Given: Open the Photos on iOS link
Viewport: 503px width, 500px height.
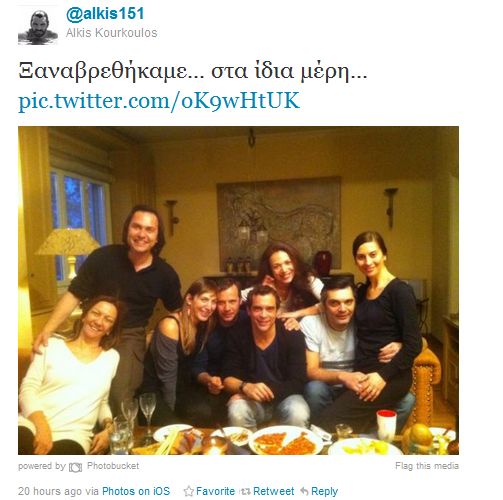Looking at the screenshot, I should (136, 491).
